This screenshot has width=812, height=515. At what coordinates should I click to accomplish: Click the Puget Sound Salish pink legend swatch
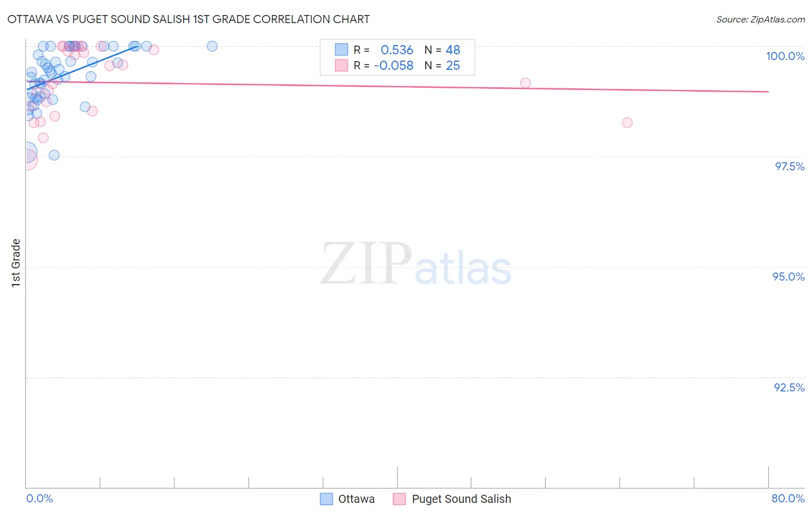point(399,499)
